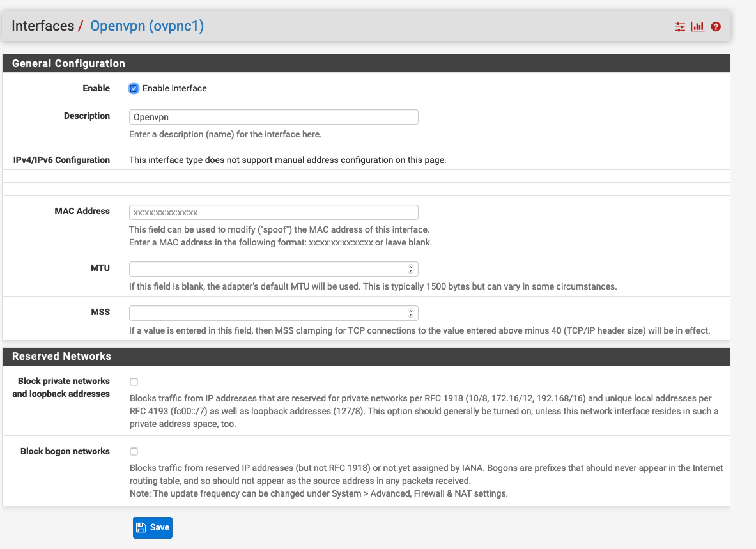Adjust the MTU stepper arrows

point(410,269)
